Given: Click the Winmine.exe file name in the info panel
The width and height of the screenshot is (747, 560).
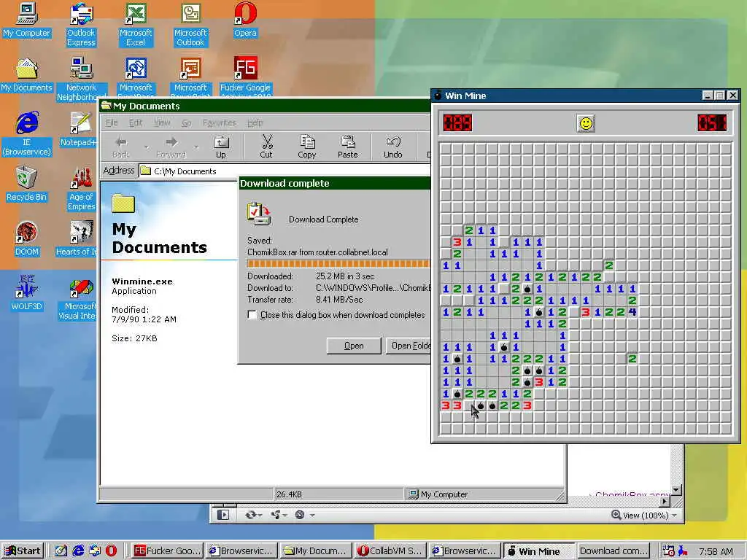Looking at the screenshot, I should (x=142, y=281).
